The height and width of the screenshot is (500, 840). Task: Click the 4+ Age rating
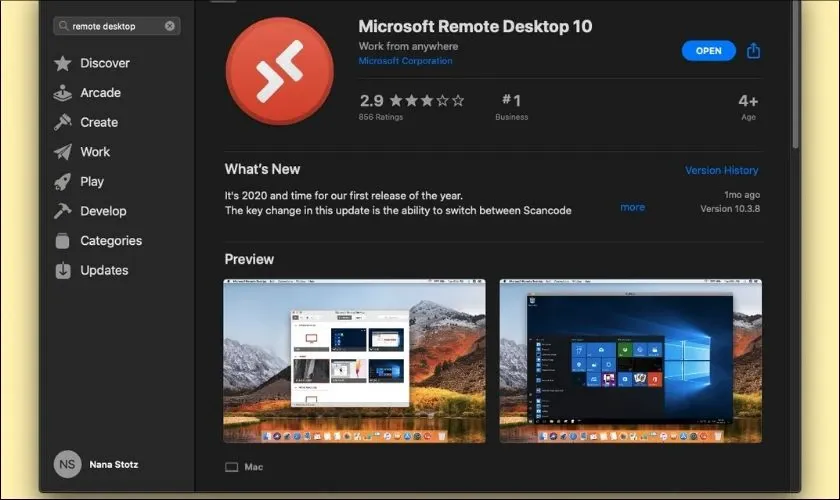748,107
